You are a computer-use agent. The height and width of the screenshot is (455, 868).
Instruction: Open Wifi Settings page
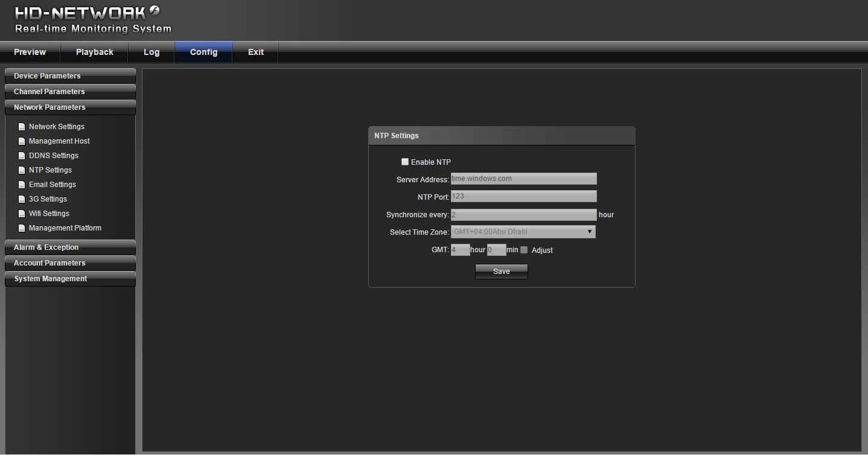click(x=49, y=214)
